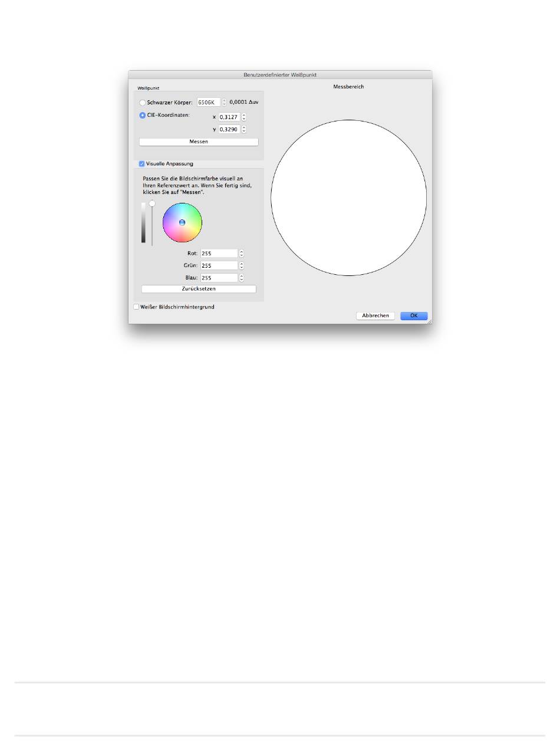
Task: Click the y coordinate field 0,3290
Action: (229, 129)
